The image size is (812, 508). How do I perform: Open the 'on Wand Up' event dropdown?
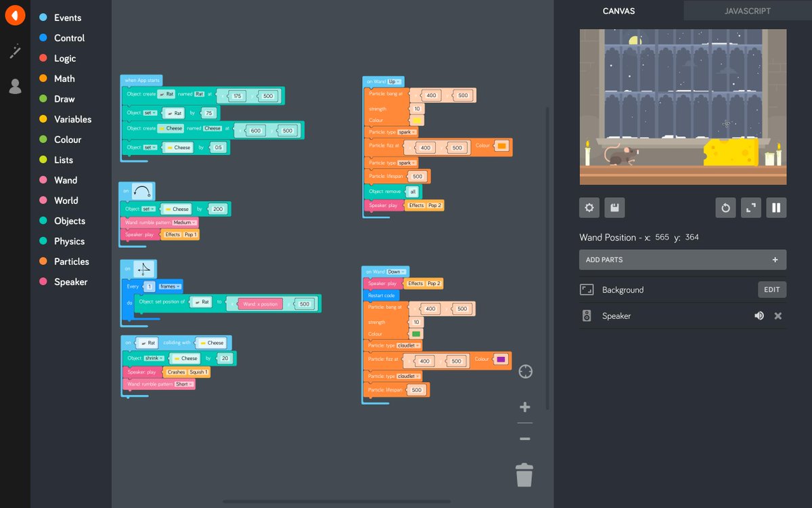[393, 80]
